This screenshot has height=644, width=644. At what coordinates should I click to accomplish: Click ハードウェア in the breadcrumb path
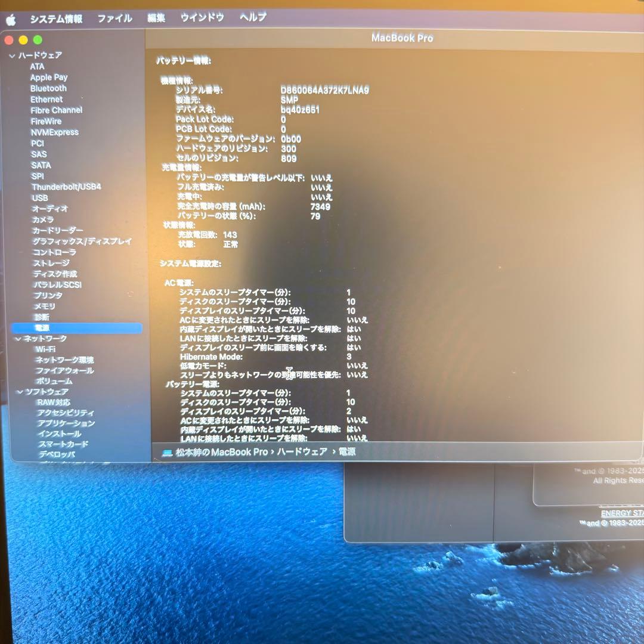(303, 452)
